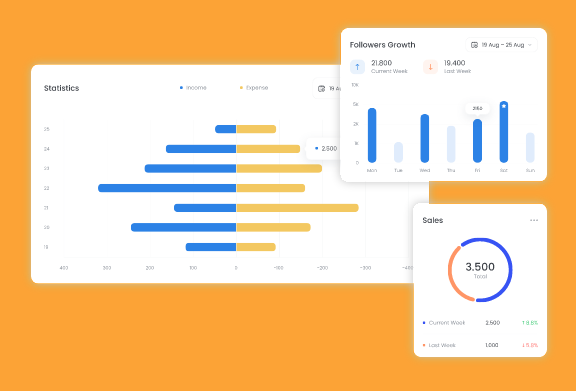
Task: Click the 1.000 value in Sales card
Action: [492, 345]
